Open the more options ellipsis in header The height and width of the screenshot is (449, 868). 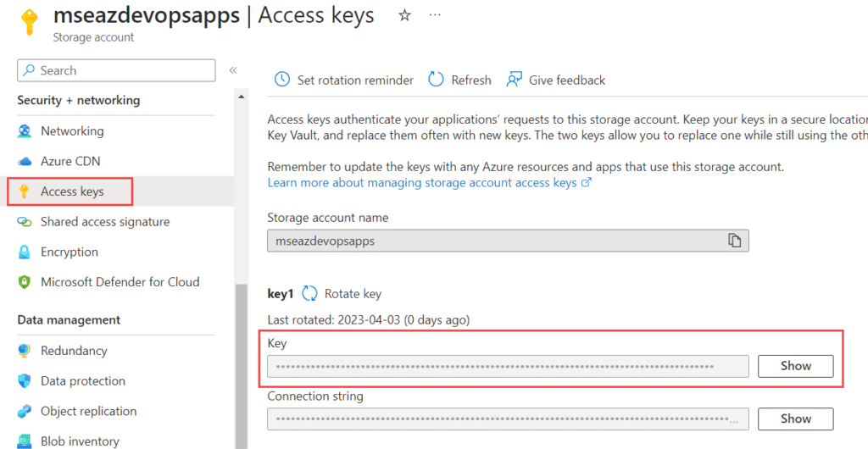[x=435, y=15]
